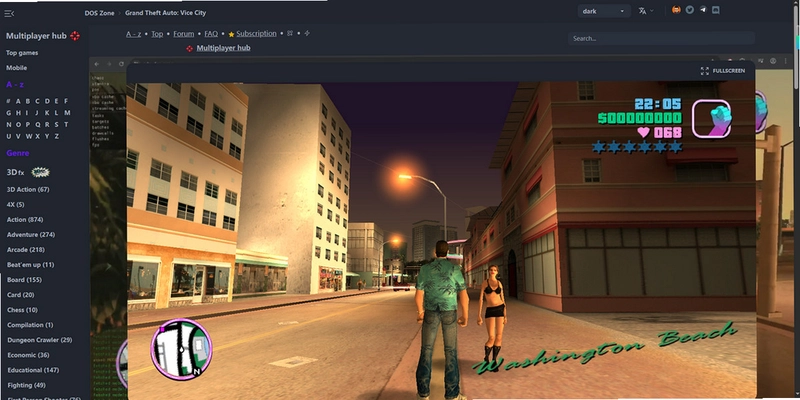This screenshot has width=800, height=400.
Task: Select 3D Action (67) genre
Action: point(28,189)
